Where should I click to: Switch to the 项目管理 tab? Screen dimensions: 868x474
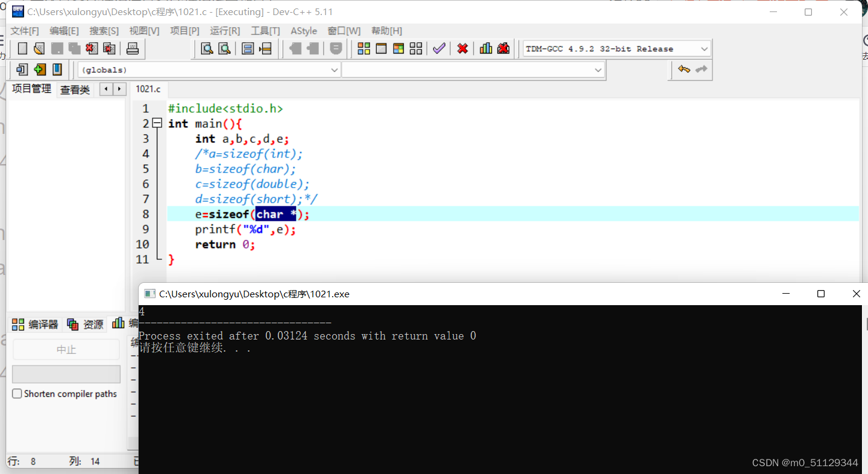click(x=31, y=89)
